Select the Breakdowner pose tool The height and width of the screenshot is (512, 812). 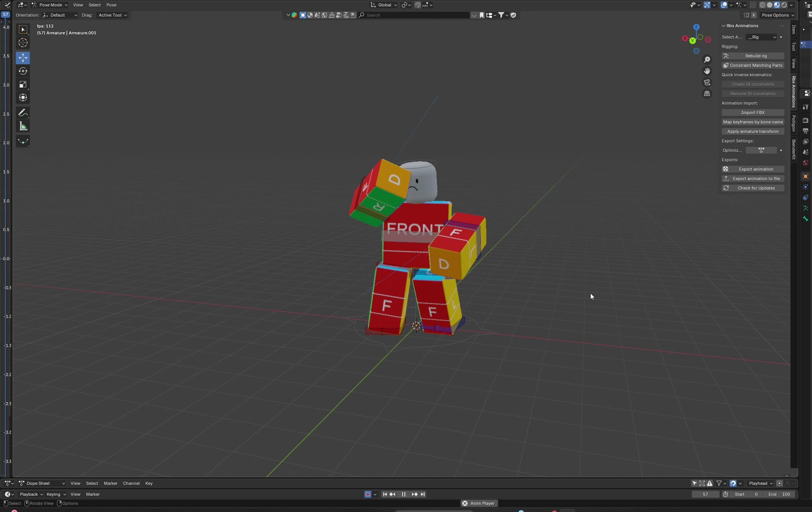click(23, 141)
